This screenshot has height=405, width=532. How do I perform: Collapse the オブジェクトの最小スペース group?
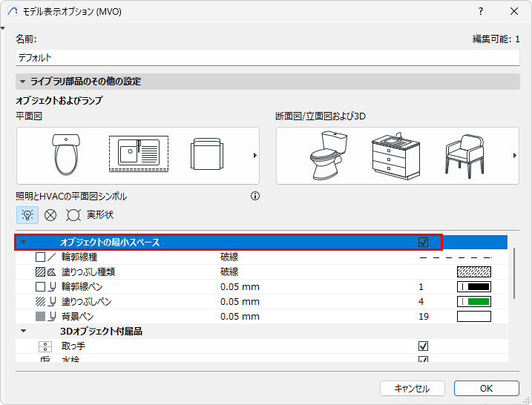24,243
